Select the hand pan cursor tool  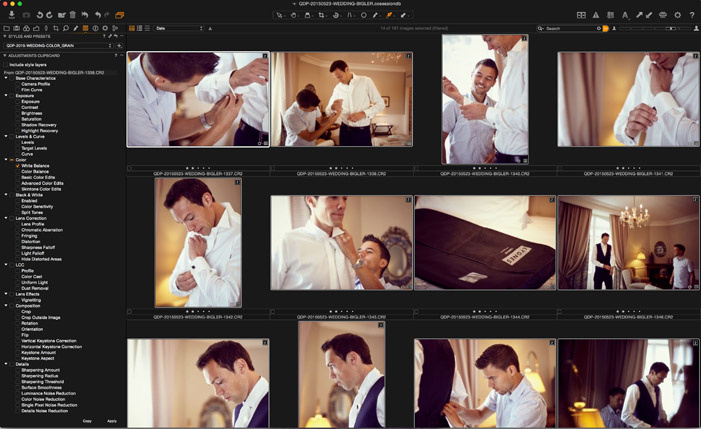click(293, 15)
